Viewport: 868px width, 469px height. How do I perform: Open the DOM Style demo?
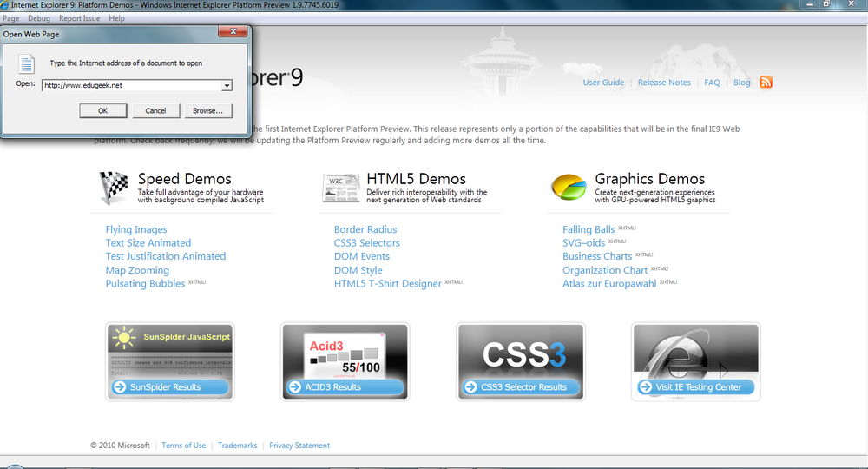(x=358, y=270)
